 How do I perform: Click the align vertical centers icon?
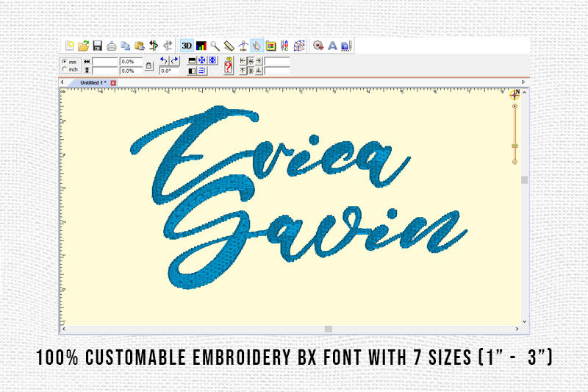click(251, 71)
